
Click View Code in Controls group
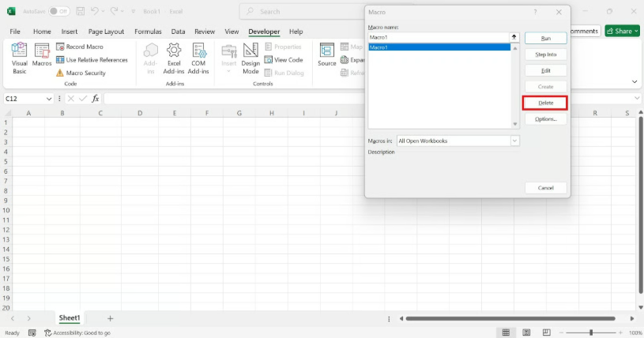coord(284,60)
